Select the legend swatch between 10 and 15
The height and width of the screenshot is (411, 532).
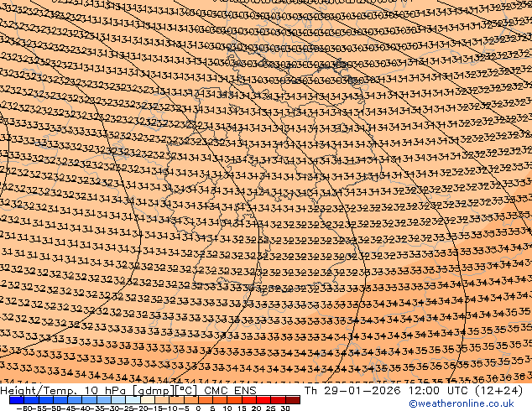(234, 400)
